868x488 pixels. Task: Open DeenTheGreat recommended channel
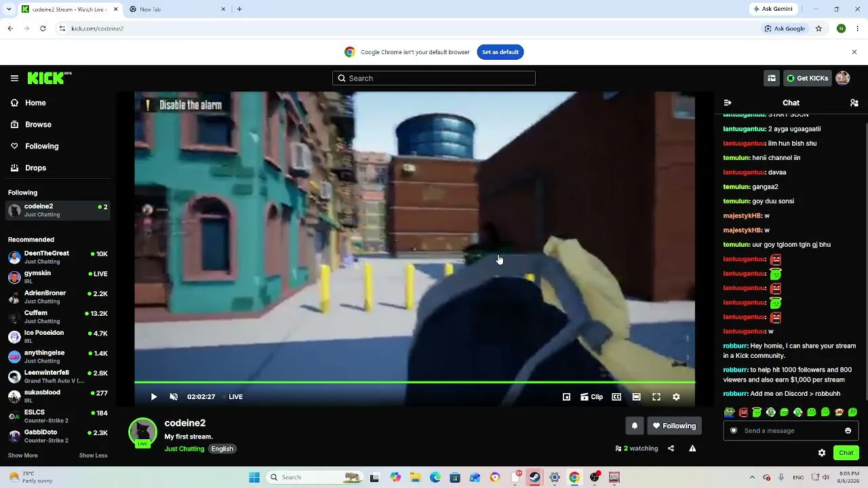58,257
